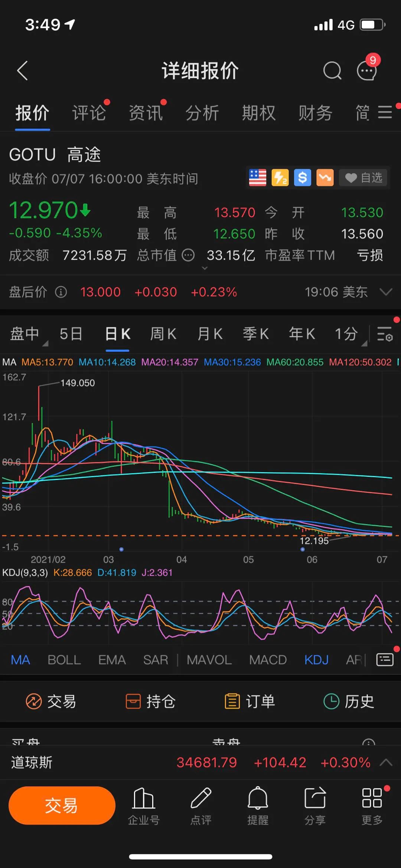
Task: Open 点评 comment pencil icon
Action: click(x=201, y=807)
